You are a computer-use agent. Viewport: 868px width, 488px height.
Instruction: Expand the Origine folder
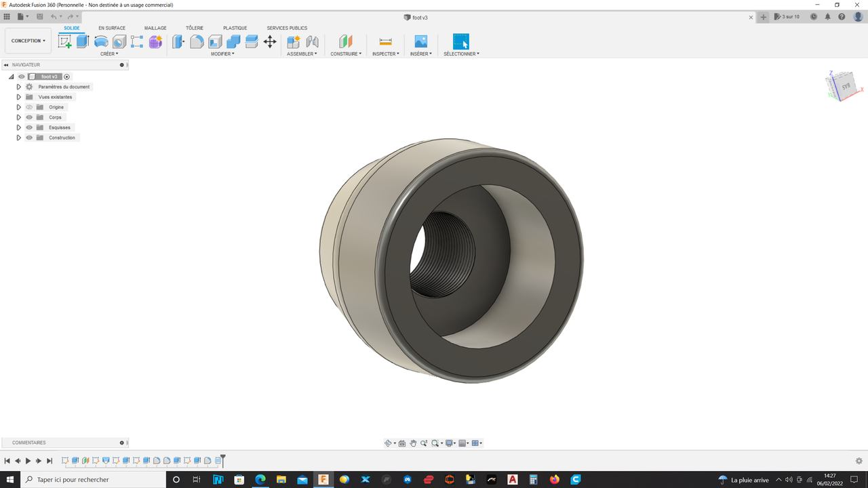(x=19, y=107)
